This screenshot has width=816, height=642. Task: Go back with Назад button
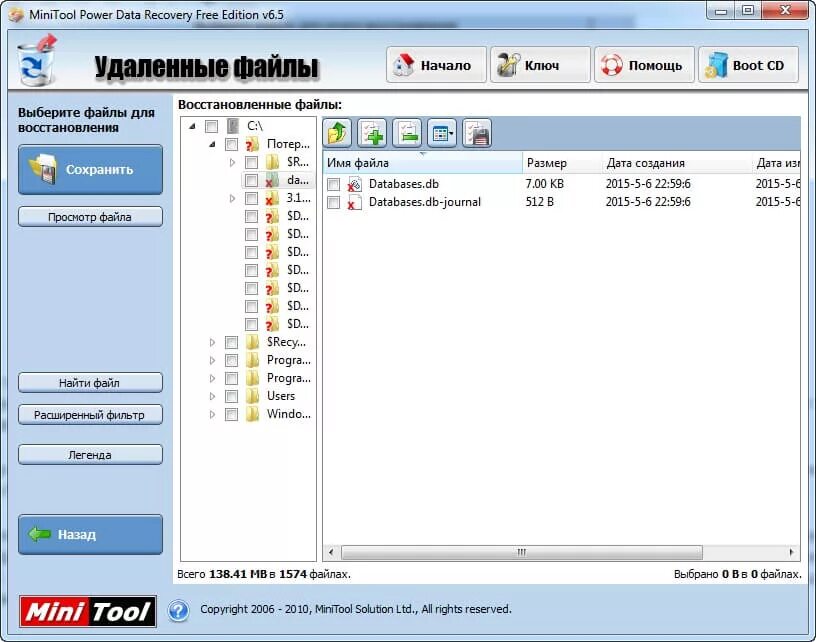point(91,534)
